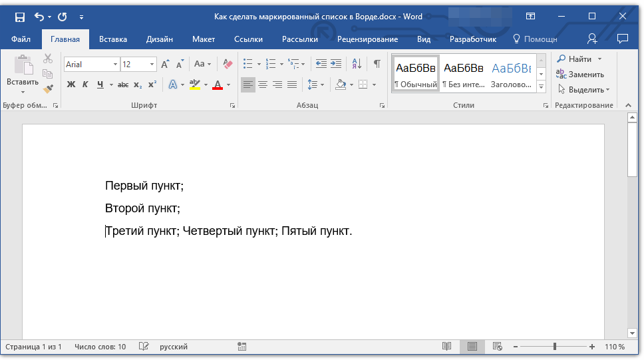Click the numbered list icon
The height and width of the screenshot is (360, 644).
click(270, 64)
